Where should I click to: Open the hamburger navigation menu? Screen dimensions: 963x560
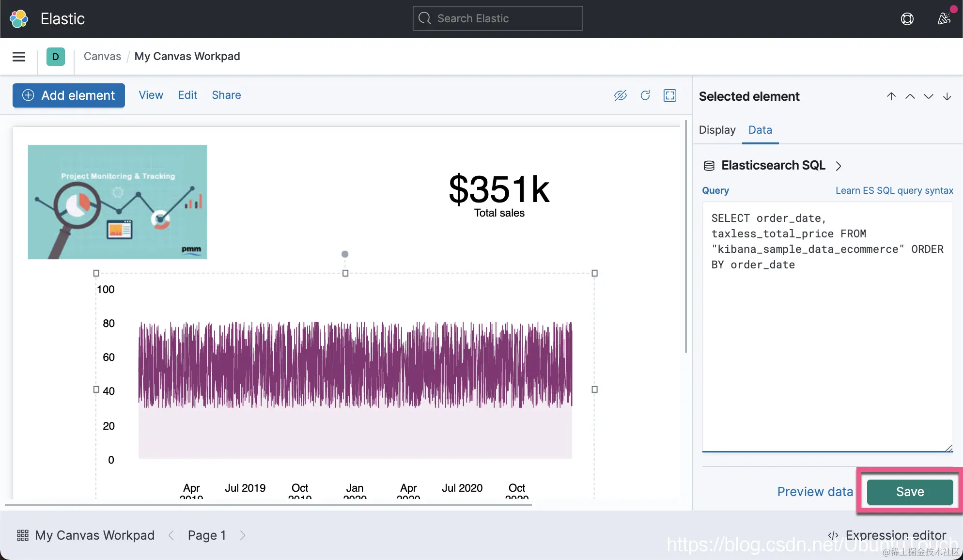pos(19,57)
